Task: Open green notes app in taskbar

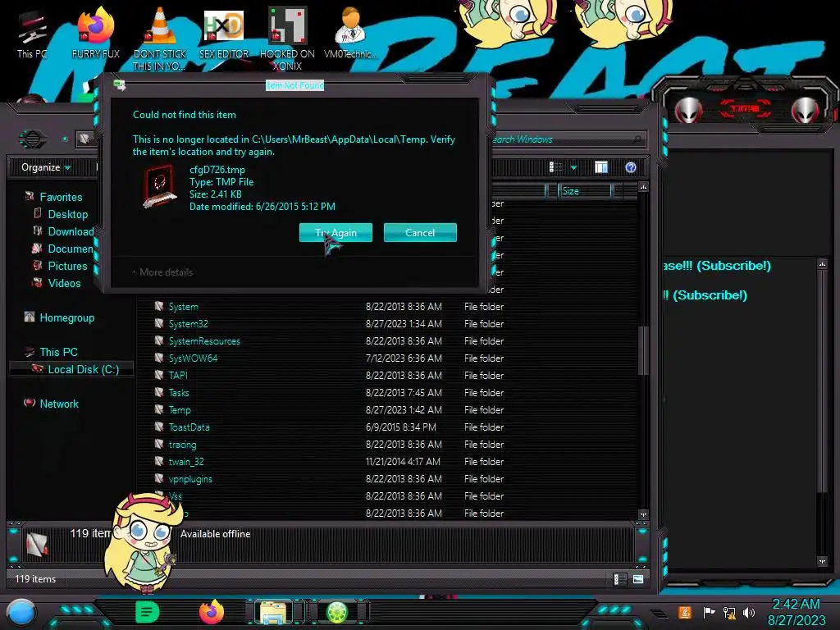Action: (x=147, y=612)
